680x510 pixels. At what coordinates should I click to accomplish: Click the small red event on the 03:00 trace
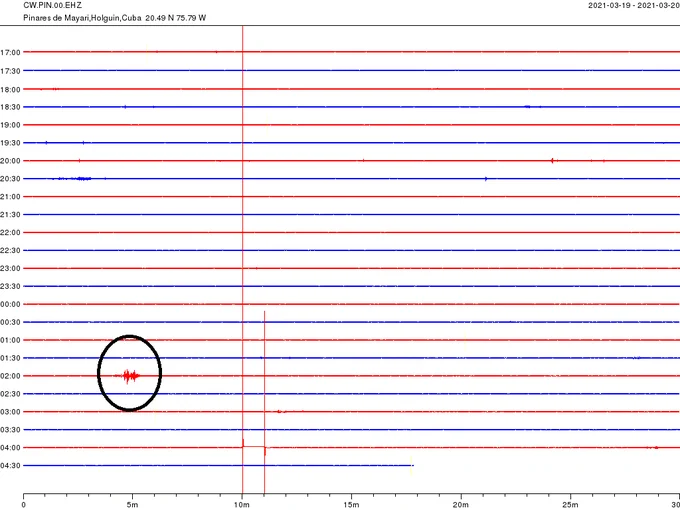coord(281,411)
